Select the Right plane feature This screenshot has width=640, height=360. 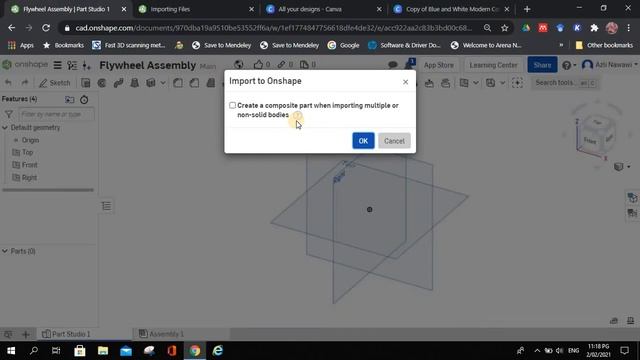coord(29,178)
